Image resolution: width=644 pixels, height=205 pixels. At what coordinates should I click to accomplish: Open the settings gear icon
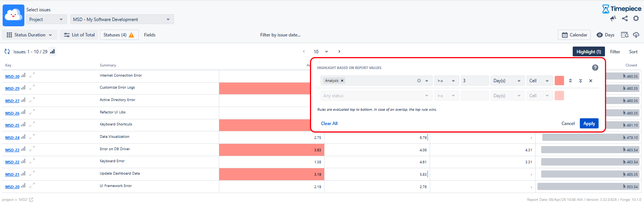(x=636, y=18)
